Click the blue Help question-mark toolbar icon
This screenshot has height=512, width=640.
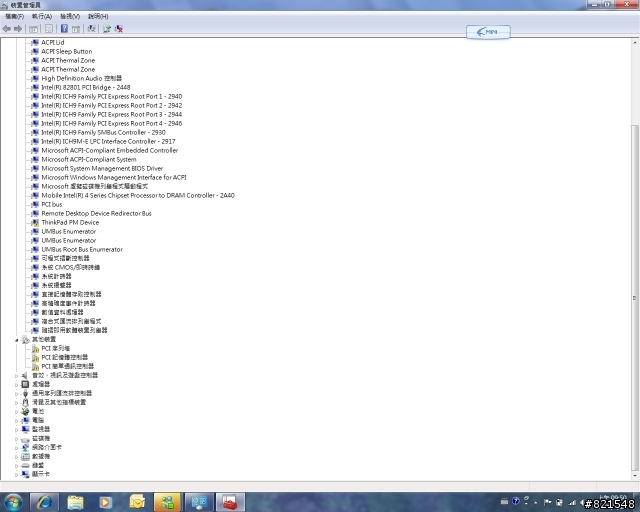pyautogui.click(x=64, y=29)
